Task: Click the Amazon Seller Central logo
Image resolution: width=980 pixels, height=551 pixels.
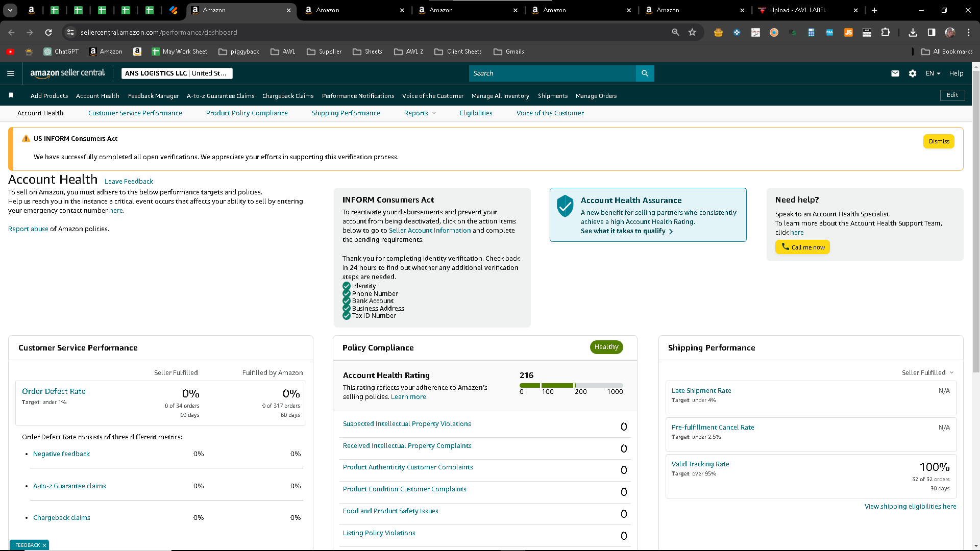Action: [67, 73]
